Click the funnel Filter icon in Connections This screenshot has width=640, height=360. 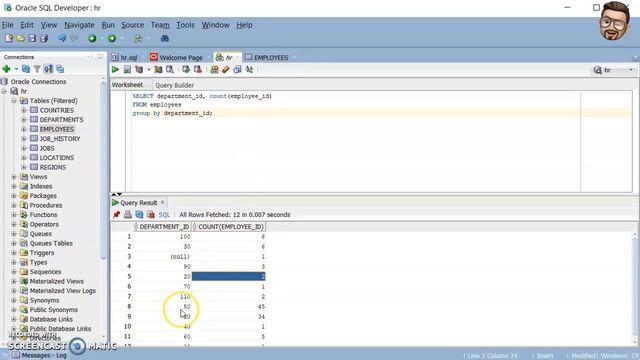[x=37, y=69]
